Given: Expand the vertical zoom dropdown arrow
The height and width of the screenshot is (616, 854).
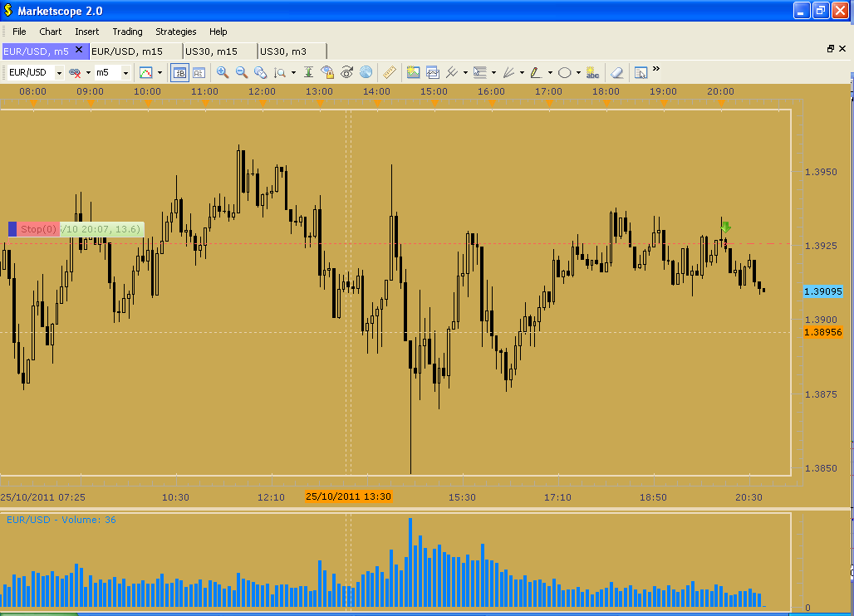Looking at the screenshot, I should click(293, 72).
